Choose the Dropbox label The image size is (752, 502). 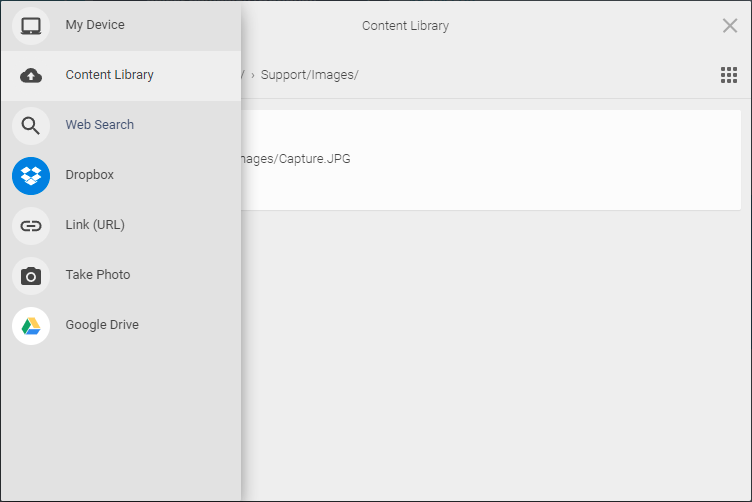[90, 175]
